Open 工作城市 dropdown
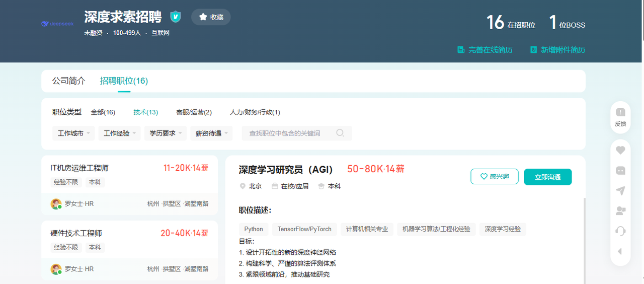Image resolution: width=644 pixels, height=284 pixels. point(73,133)
